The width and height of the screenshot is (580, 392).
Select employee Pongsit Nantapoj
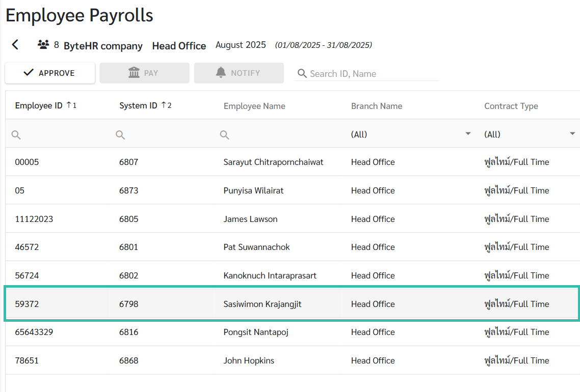click(x=256, y=332)
